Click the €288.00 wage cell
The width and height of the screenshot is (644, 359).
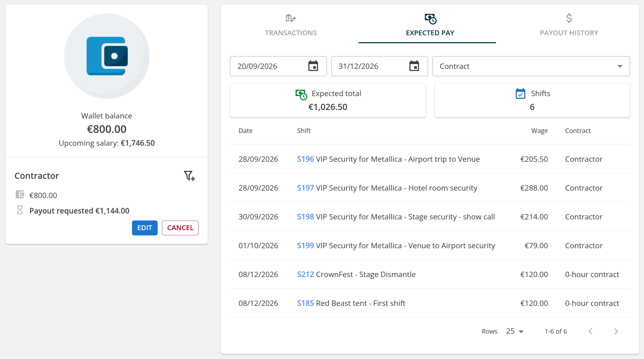coord(534,188)
